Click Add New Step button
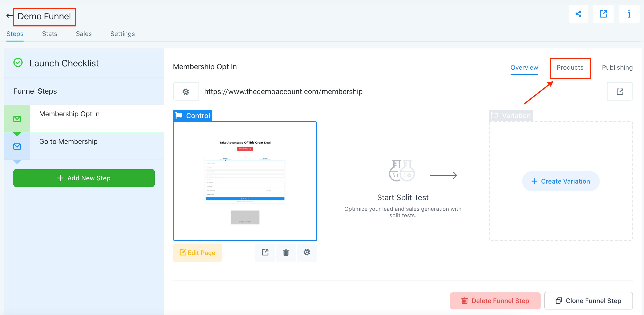Screen dimensions: 644x315 (84, 178)
